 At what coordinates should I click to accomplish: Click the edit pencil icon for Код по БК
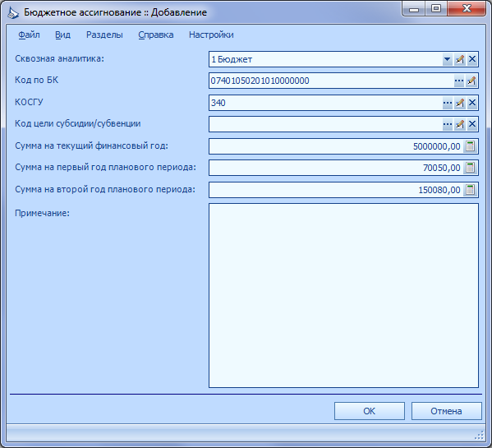[x=471, y=81]
